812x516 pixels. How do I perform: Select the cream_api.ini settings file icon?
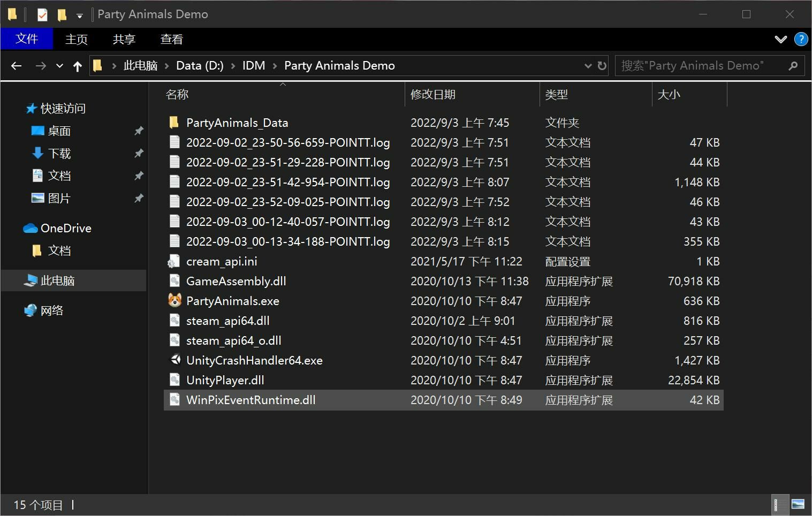tap(174, 261)
